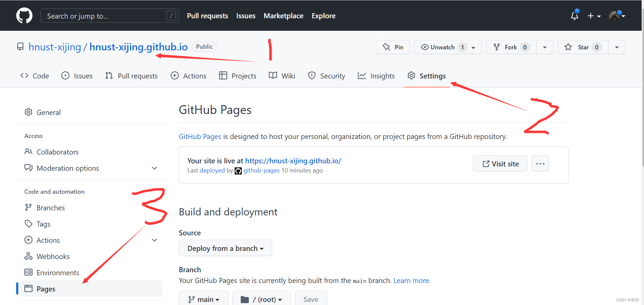
Task: Click the Visit site button
Action: click(x=500, y=164)
